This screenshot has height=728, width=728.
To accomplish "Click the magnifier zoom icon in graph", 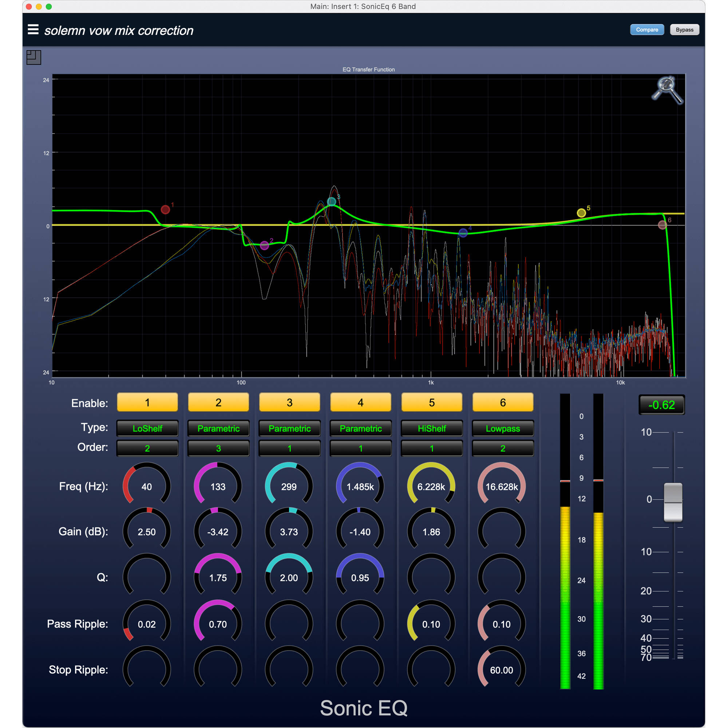I will pyautogui.click(x=667, y=90).
